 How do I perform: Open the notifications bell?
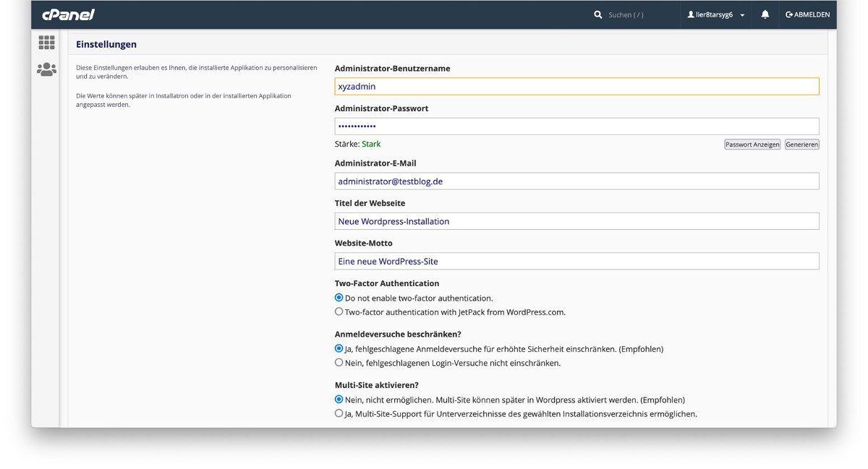coord(765,14)
